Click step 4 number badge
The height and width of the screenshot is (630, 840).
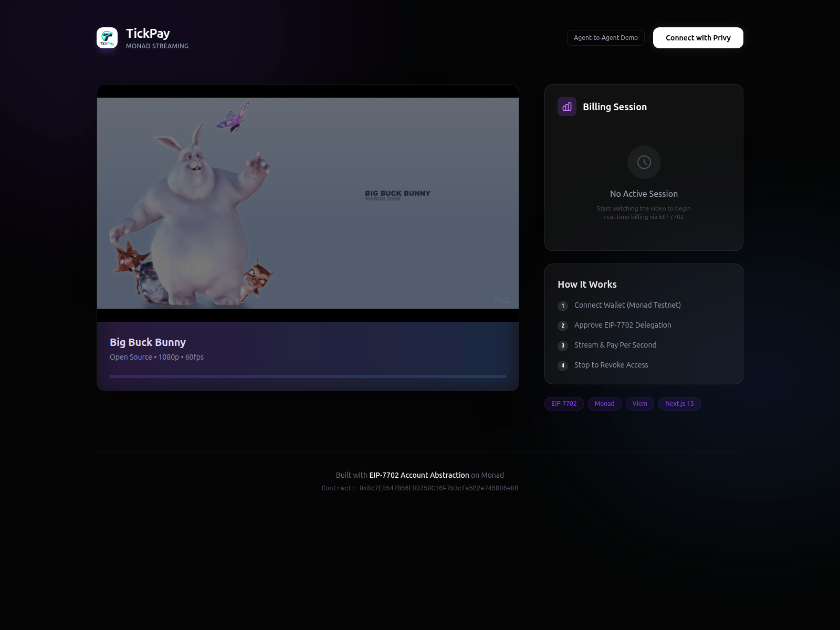pyautogui.click(x=563, y=365)
